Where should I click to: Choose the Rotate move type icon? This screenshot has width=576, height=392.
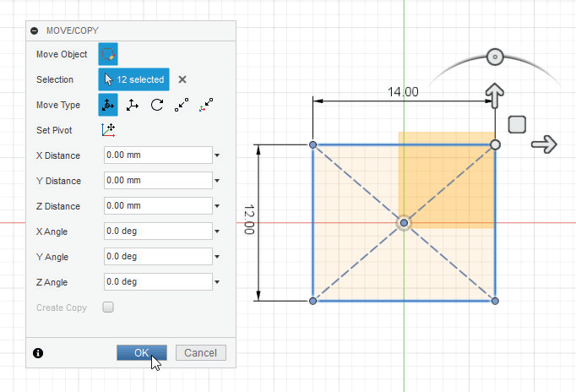tap(157, 105)
